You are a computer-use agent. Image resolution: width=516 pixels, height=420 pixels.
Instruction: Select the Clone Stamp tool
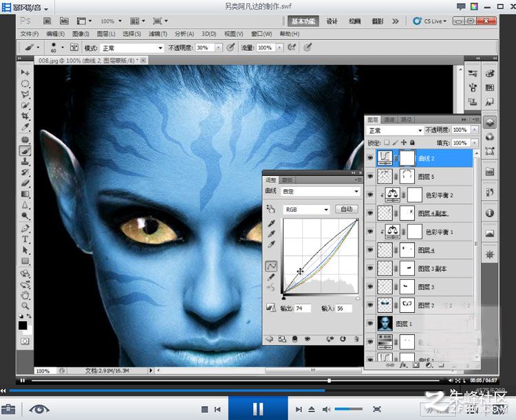(x=25, y=161)
